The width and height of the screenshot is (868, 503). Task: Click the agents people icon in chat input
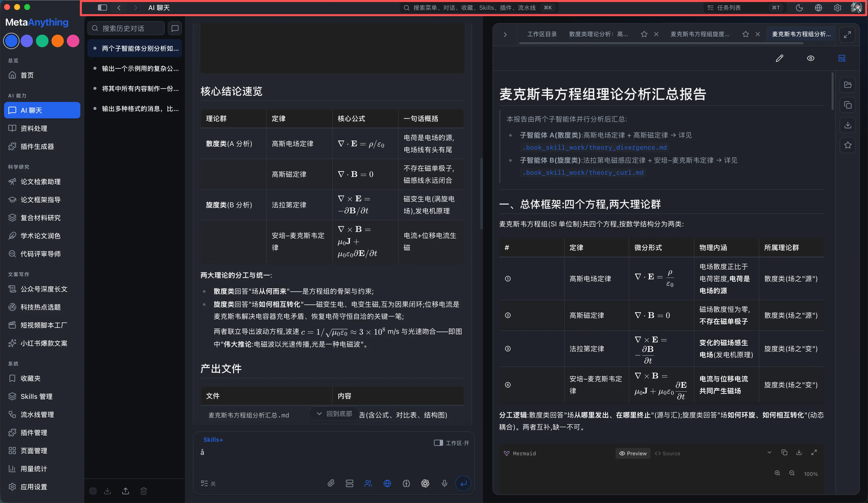pos(368,483)
